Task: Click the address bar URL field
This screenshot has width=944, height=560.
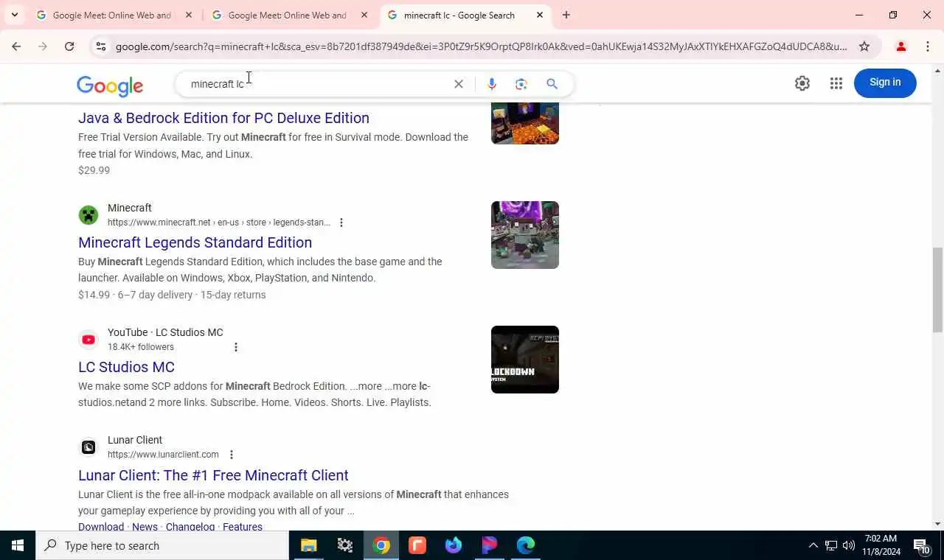Action: (x=481, y=46)
